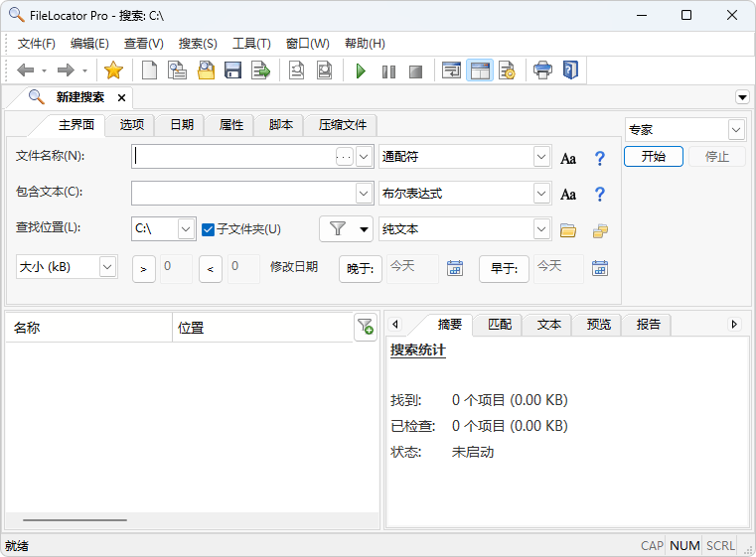Expand the file name history dropdown arrow

pos(364,157)
